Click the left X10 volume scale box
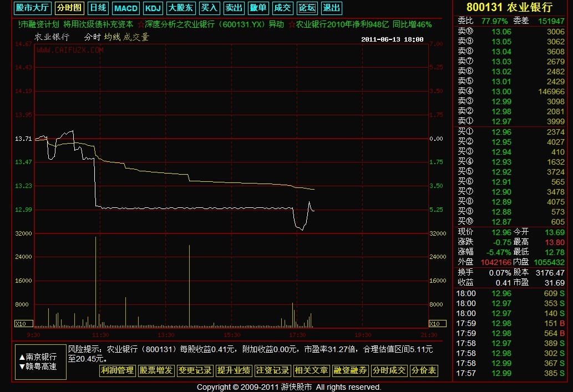The height and width of the screenshot is (392, 573). coord(20,323)
